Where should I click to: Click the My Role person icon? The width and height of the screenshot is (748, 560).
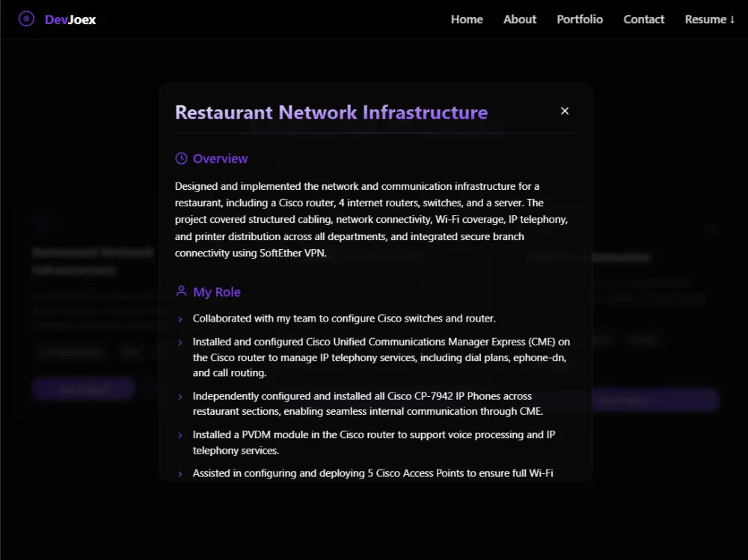click(x=181, y=291)
